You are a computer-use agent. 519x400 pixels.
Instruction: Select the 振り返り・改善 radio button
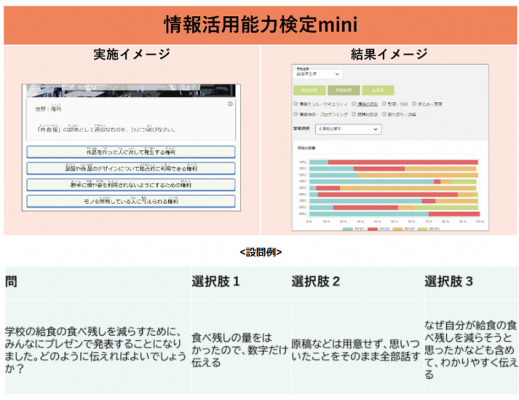point(384,114)
